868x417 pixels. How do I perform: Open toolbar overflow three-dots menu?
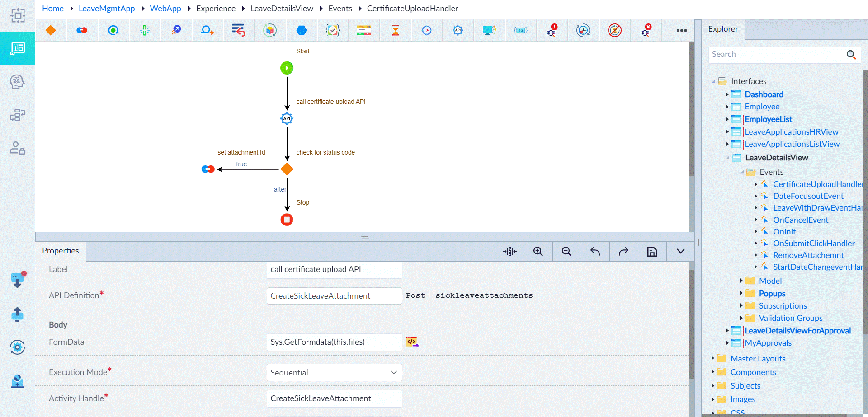[682, 30]
